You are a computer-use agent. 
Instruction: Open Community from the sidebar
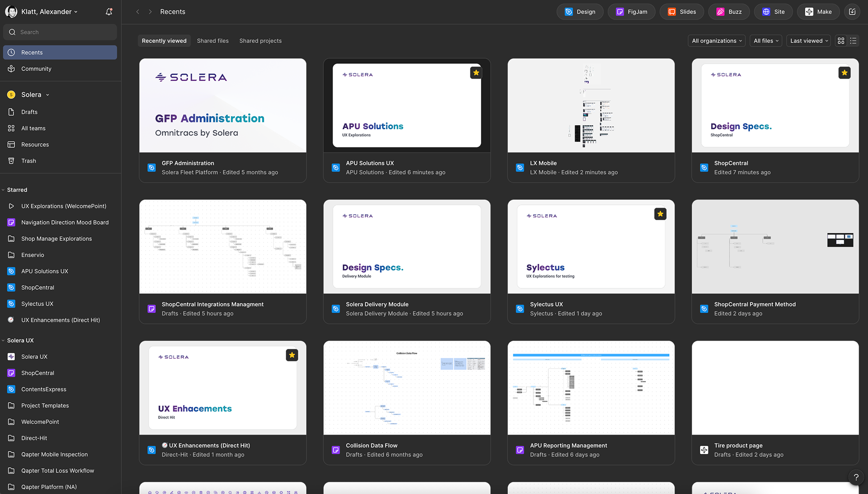(x=36, y=69)
